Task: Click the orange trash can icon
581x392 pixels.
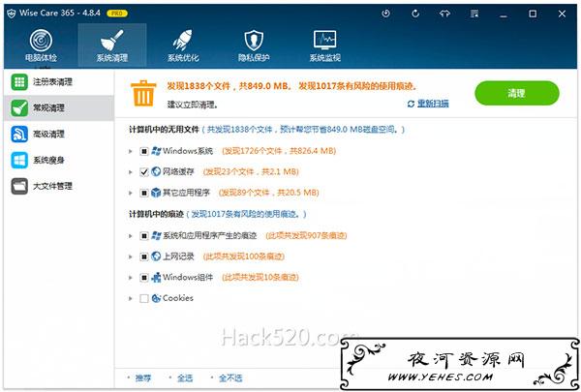Action: (143, 93)
